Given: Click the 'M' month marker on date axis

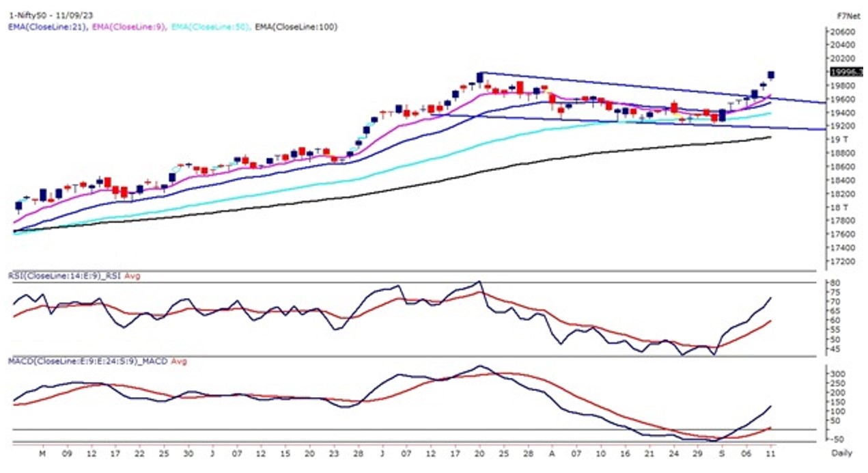Looking at the screenshot, I should [42, 452].
